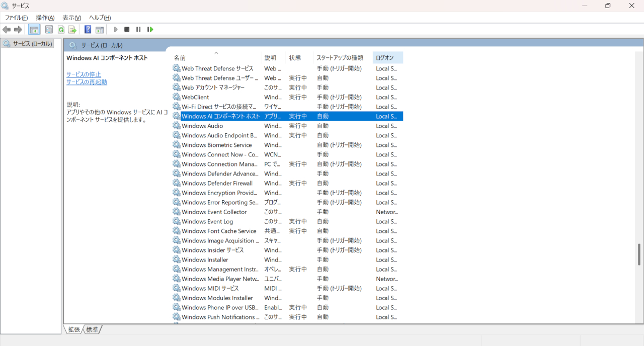Screen dimensions: 644x346
Task: Select the Windows Encryption Provid... row
Action: 287,193
